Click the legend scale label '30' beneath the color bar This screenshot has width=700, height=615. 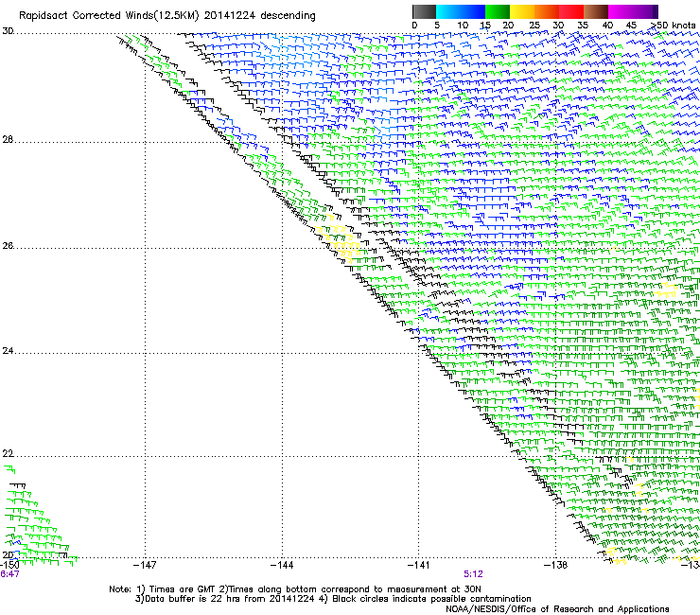coord(558,26)
